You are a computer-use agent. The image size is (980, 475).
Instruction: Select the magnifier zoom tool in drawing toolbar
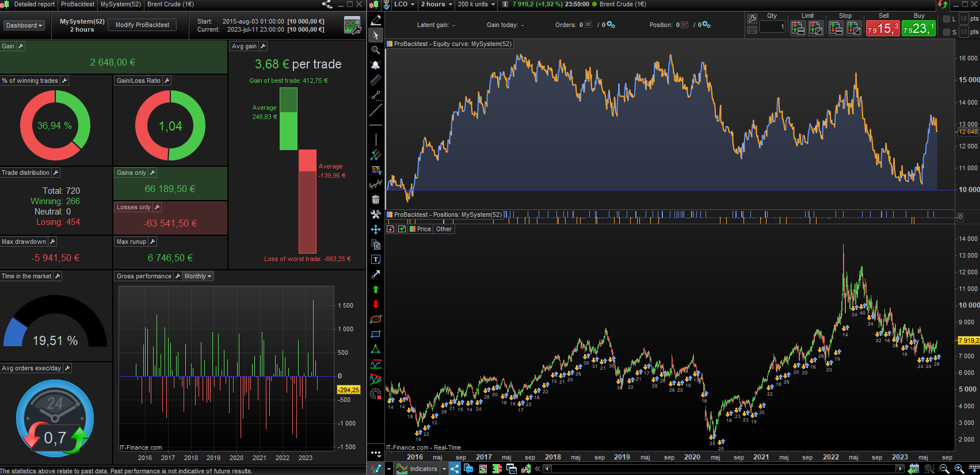click(376, 50)
